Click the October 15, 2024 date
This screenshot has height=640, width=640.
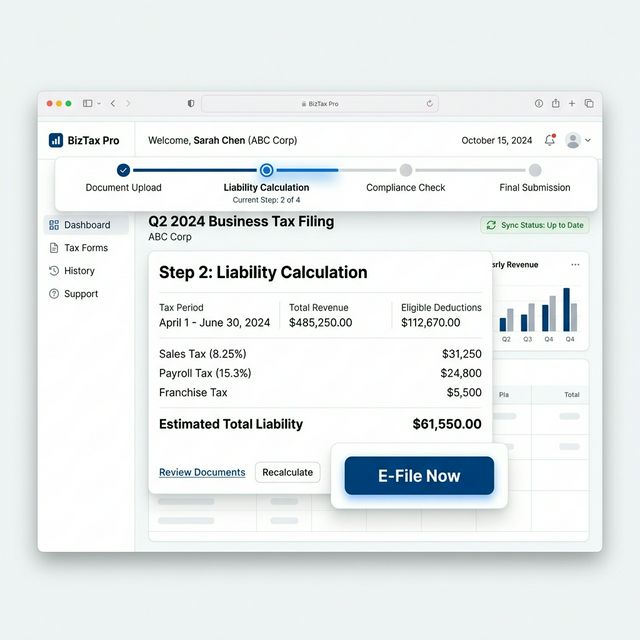coord(497,140)
